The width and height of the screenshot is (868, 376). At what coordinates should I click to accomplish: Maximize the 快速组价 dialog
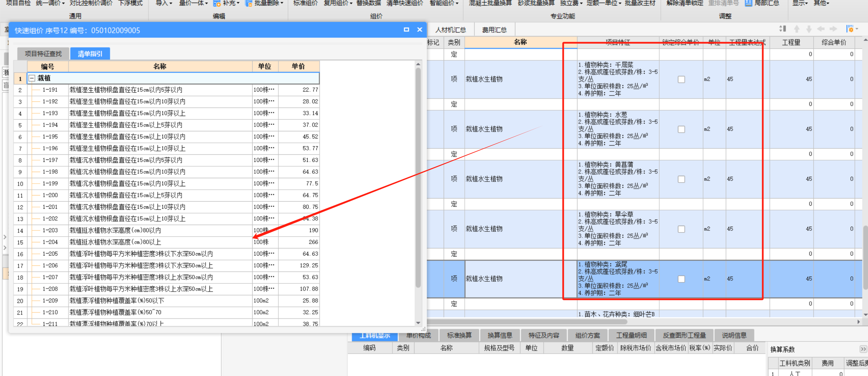tap(406, 30)
